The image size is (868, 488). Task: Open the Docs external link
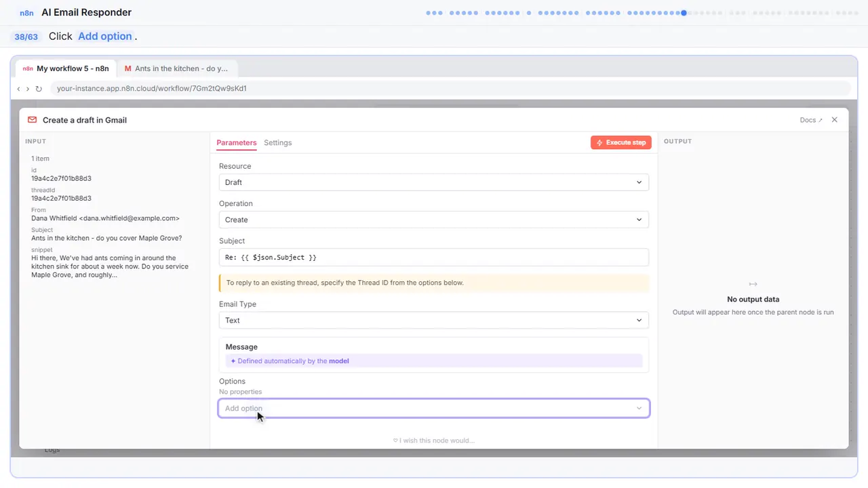pyautogui.click(x=811, y=120)
